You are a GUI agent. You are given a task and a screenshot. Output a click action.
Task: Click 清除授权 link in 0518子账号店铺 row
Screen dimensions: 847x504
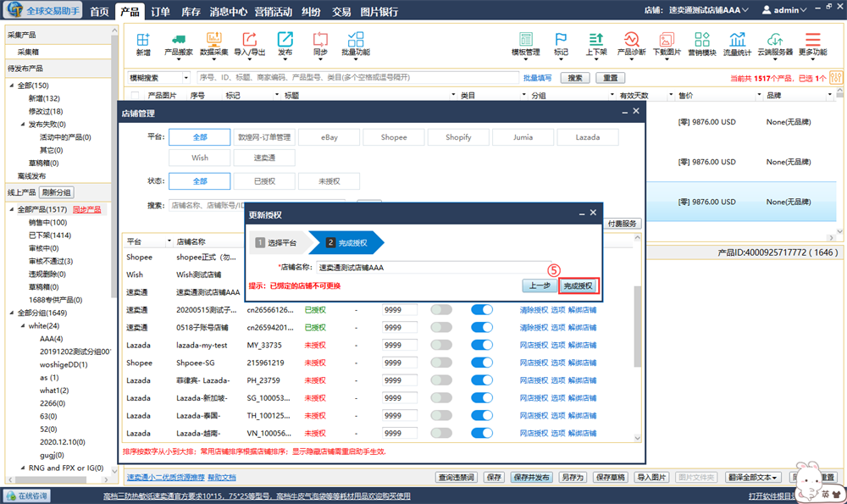(x=534, y=327)
